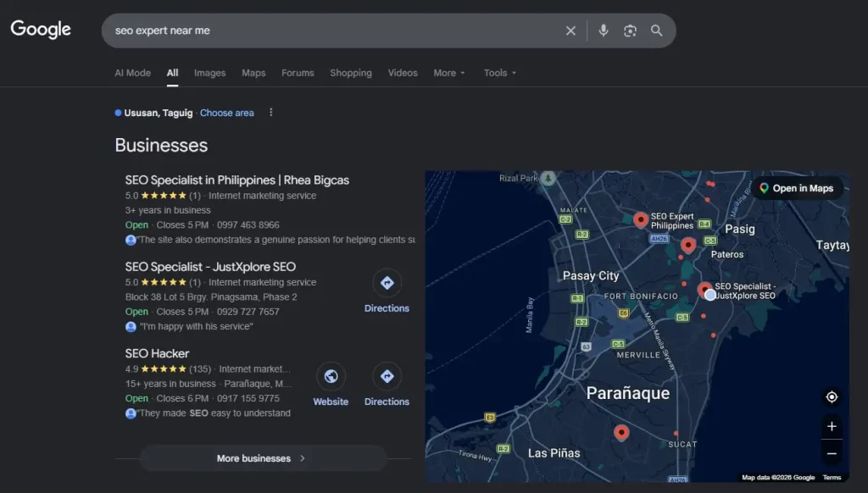
Task: Go to the Forums tab
Action: [x=298, y=73]
